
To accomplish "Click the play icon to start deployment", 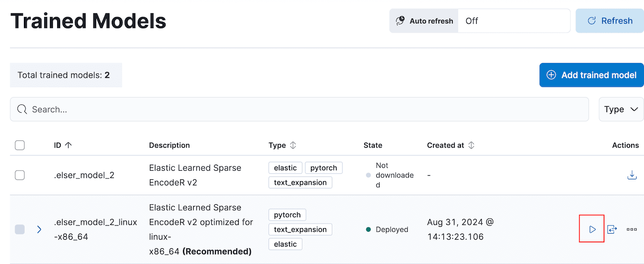I will pos(592,229).
